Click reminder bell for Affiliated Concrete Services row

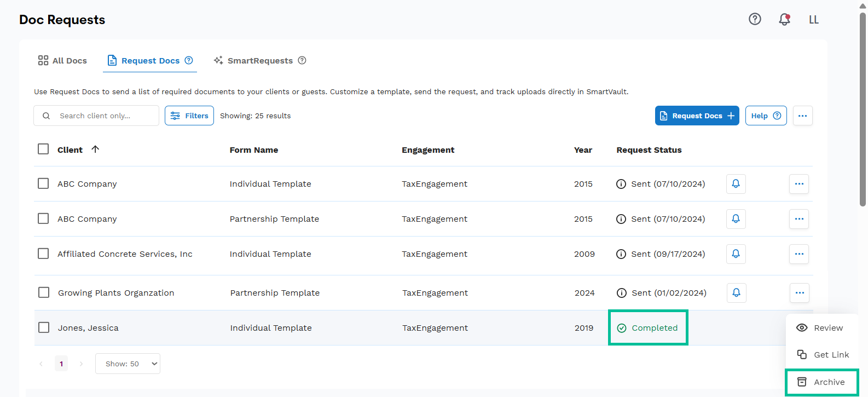point(736,254)
